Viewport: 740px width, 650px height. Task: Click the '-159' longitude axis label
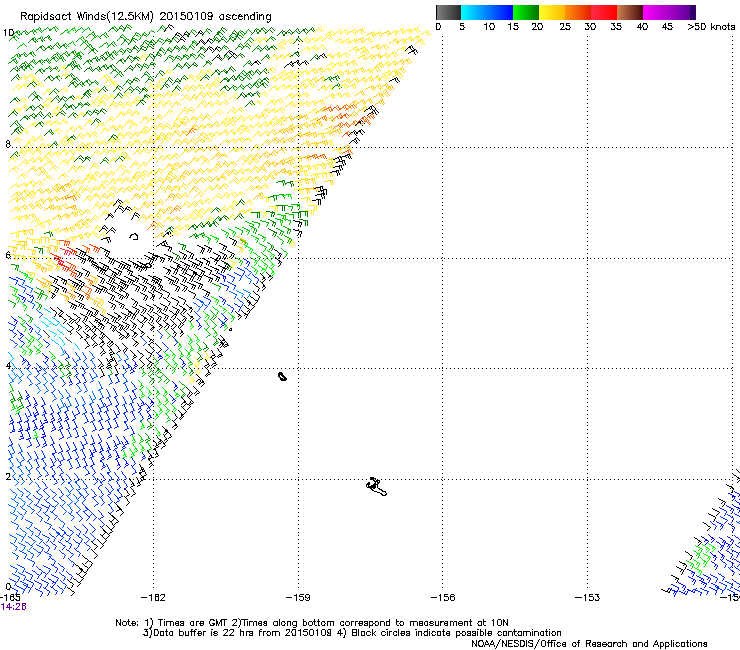[298, 598]
